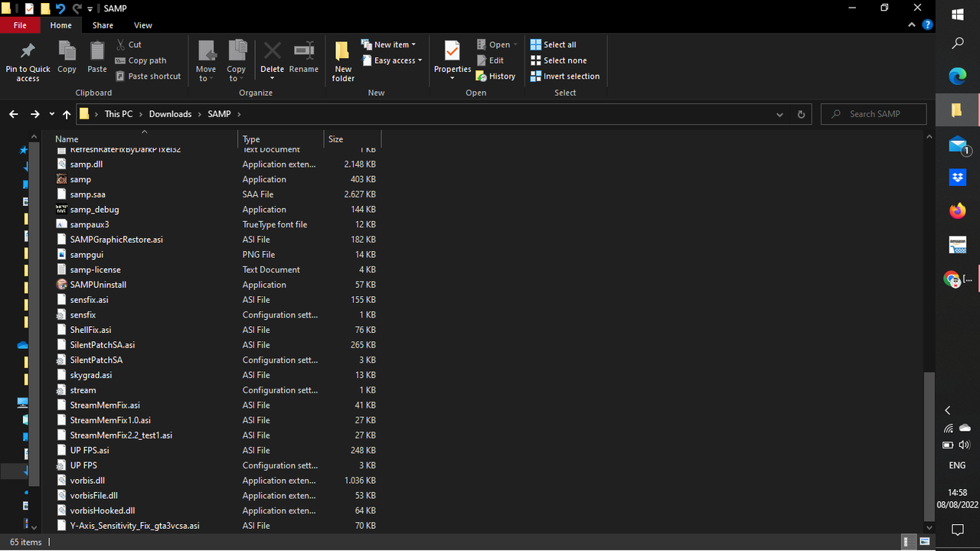
Task: Refresh the SAMP folder
Action: coord(801,114)
